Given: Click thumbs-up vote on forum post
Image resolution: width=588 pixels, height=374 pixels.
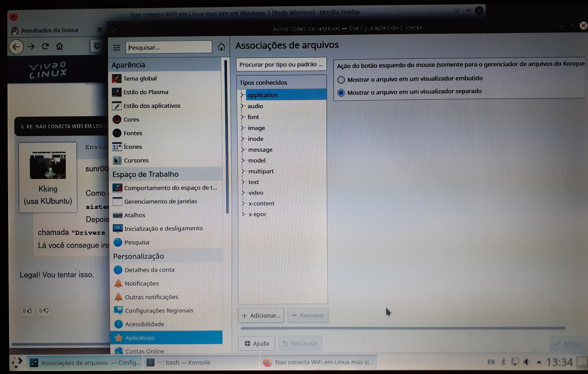Looking at the screenshot, I should (x=27, y=311).
